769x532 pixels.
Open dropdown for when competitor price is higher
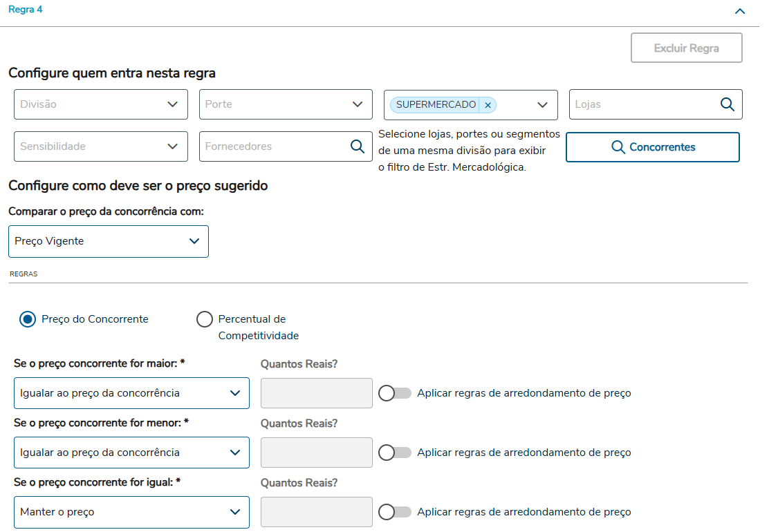tap(131, 393)
